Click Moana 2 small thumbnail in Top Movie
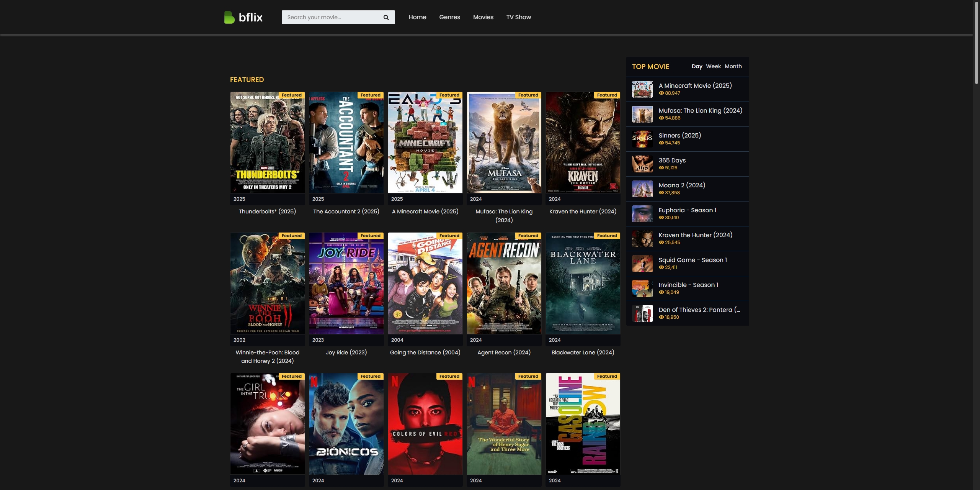The width and height of the screenshot is (980, 490). [x=642, y=189]
